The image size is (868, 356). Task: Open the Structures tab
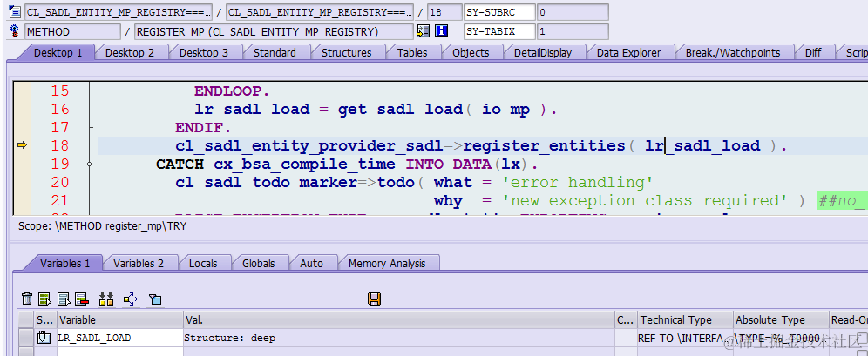pos(346,52)
